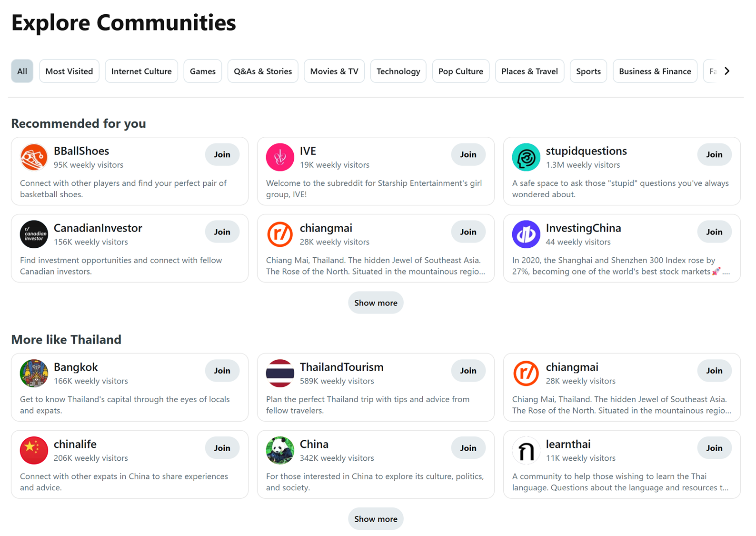Image resolution: width=756 pixels, height=536 pixels.
Task: Open the learnthai letter icon
Action: [526, 450]
